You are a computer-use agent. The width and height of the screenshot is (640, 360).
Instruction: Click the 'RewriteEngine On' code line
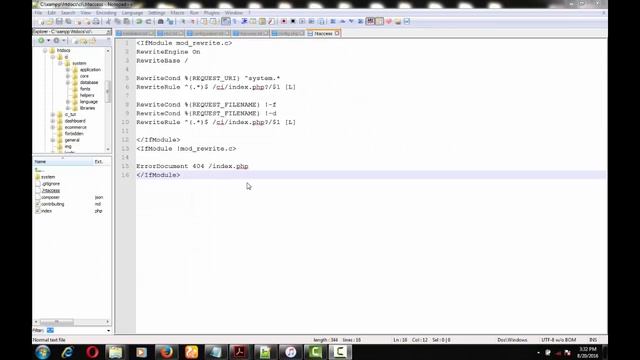pos(168,52)
